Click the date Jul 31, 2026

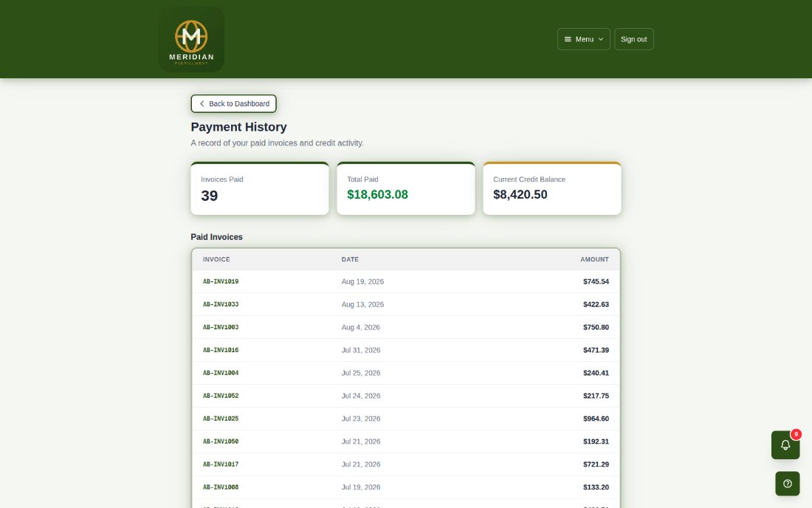tap(361, 350)
